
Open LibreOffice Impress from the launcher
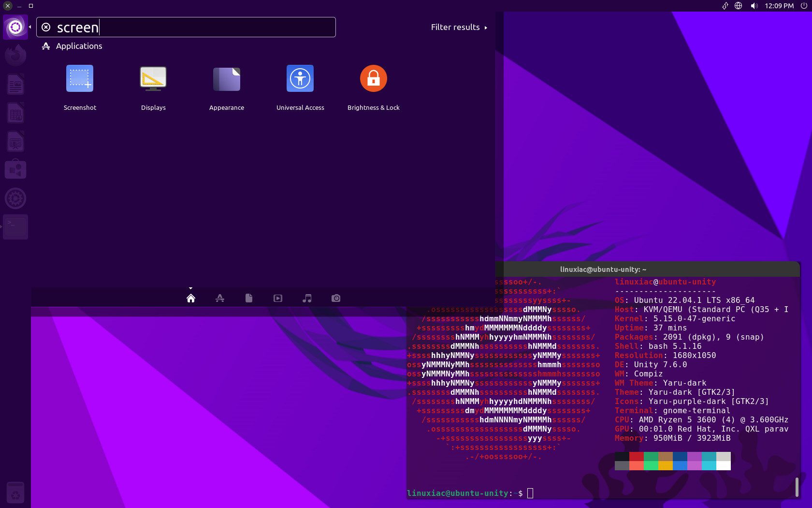click(x=15, y=141)
